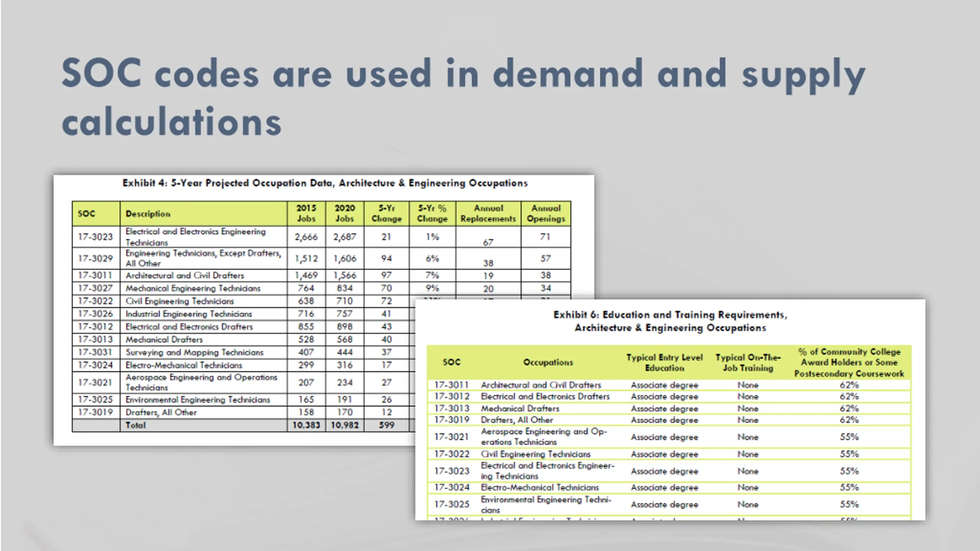
Task: Click the 764 jobs value
Action: pos(306,288)
